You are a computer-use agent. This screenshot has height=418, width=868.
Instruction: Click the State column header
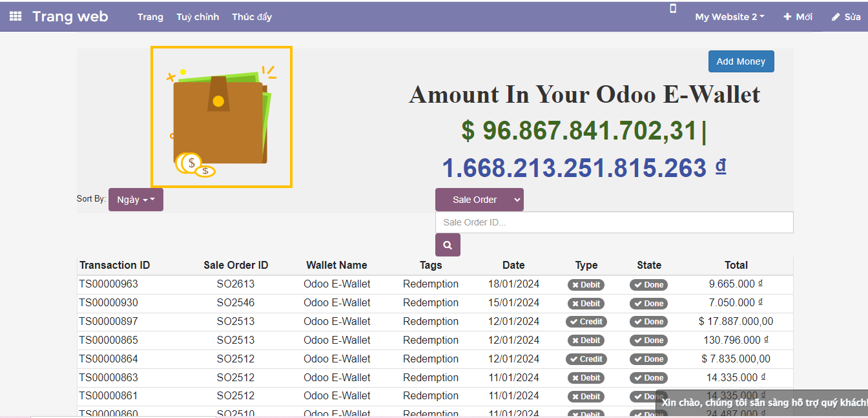pyautogui.click(x=649, y=265)
